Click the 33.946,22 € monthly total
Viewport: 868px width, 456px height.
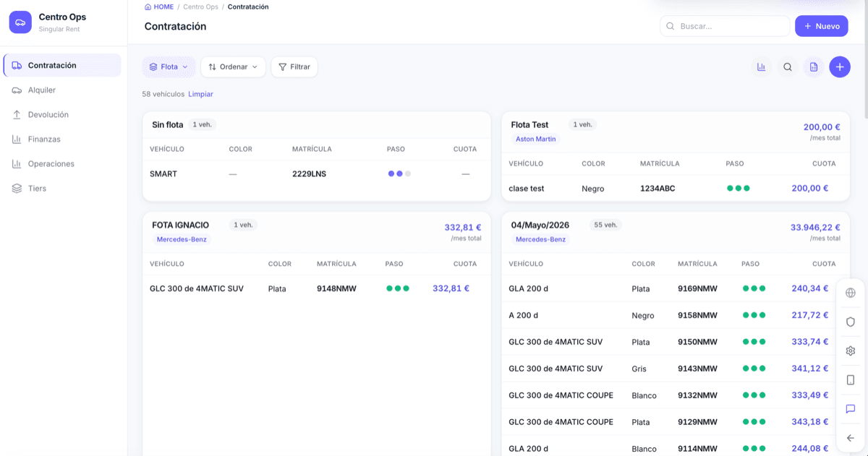pyautogui.click(x=815, y=227)
